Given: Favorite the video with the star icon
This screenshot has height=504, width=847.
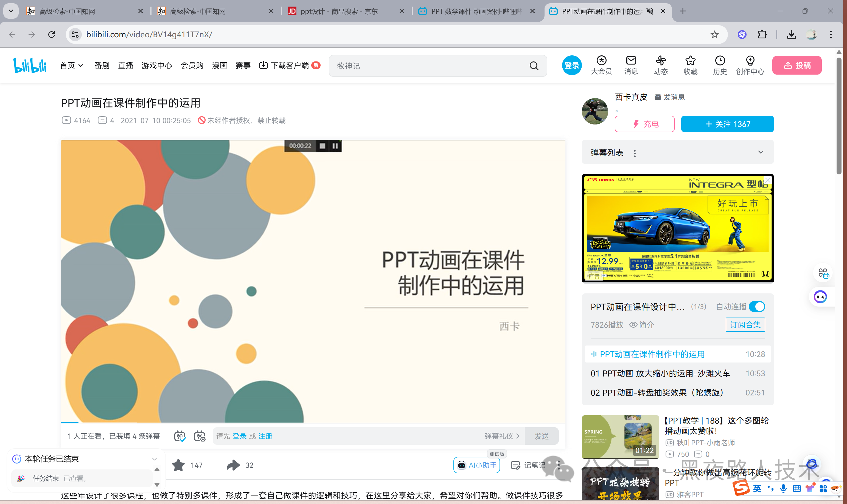Looking at the screenshot, I should [x=179, y=465].
